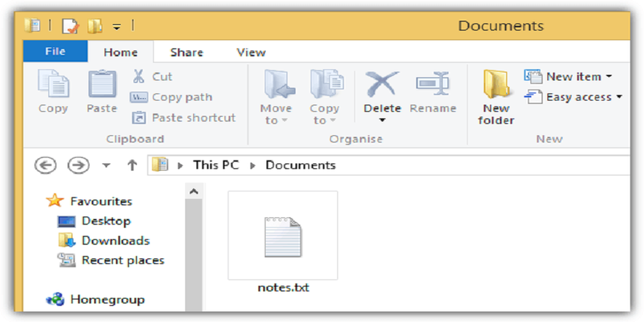644x322 pixels.
Task: Click the Paste shortcut label
Action: (194, 118)
